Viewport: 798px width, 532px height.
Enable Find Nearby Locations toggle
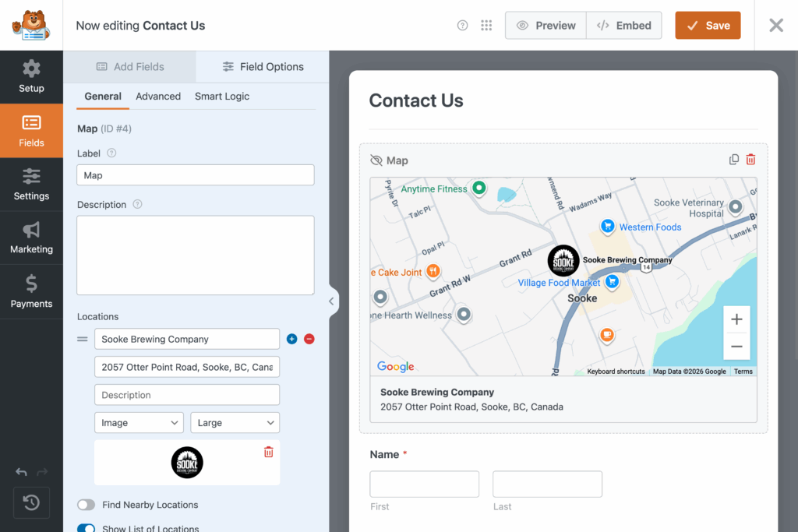86,505
